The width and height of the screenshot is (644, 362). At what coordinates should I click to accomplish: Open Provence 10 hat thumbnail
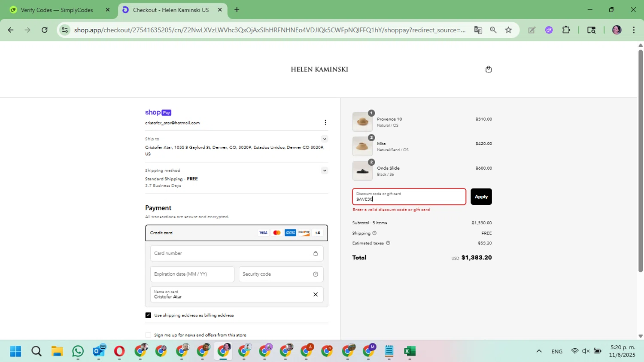pyautogui.click(x=362, y=122)
